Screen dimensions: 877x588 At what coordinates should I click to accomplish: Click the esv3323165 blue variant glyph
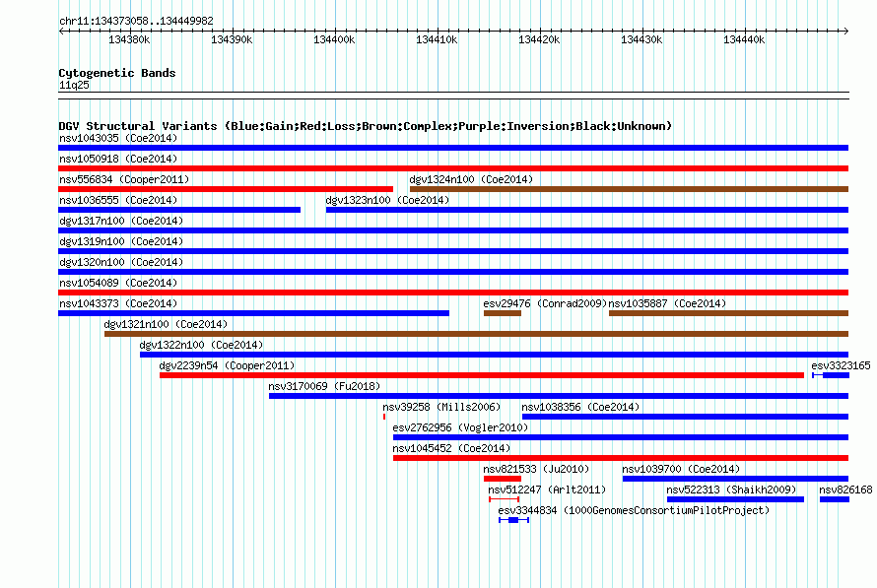click(x=831, y=375)
